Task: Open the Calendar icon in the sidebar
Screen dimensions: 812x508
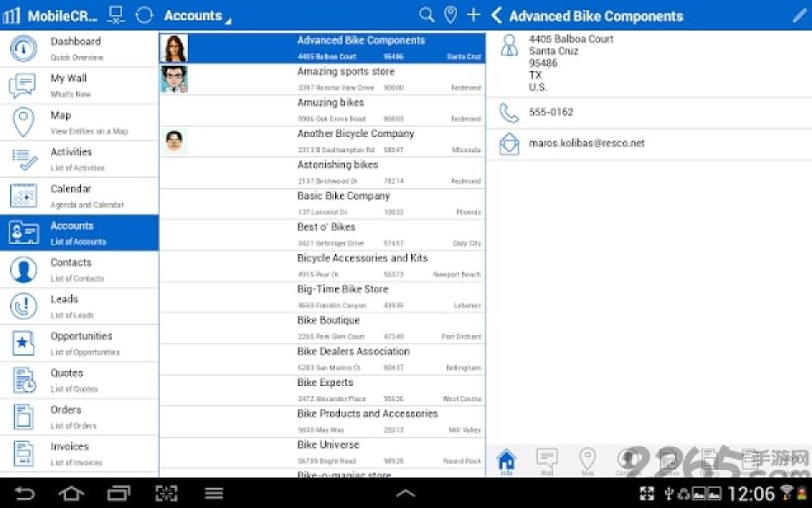Action: click(x=24, y=196)
